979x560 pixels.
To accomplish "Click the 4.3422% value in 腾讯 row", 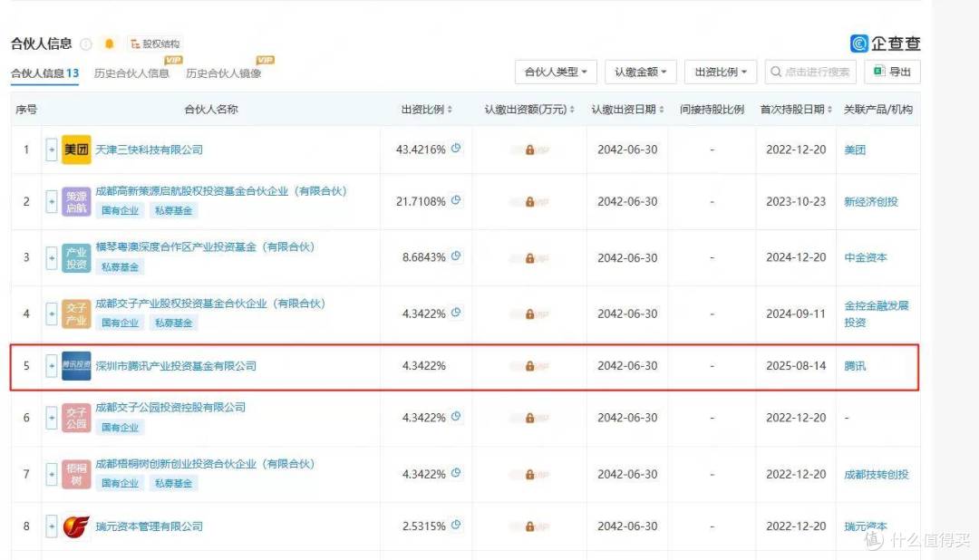I will coord(424,366).
